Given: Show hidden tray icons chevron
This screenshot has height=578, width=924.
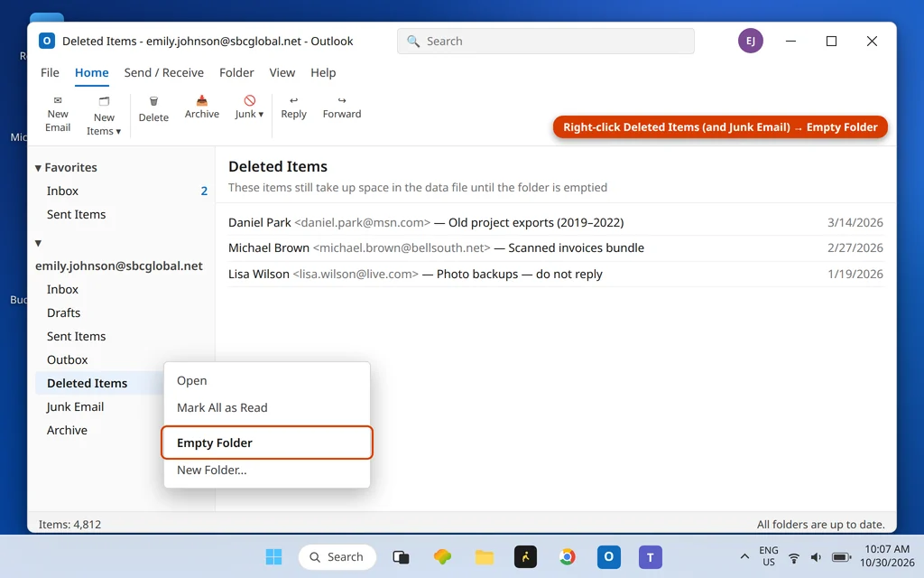Looking at the screenshot, I should (744, 556).
